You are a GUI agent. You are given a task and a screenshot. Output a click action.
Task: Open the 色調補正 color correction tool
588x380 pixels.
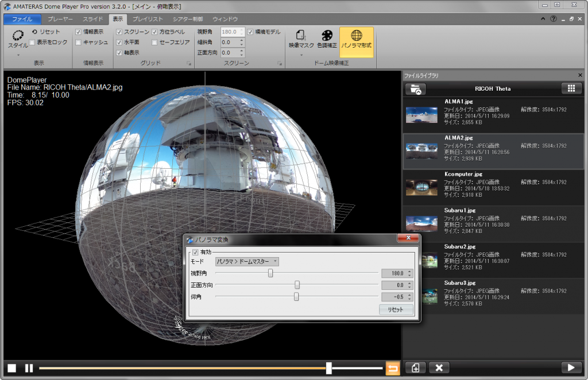327,36
